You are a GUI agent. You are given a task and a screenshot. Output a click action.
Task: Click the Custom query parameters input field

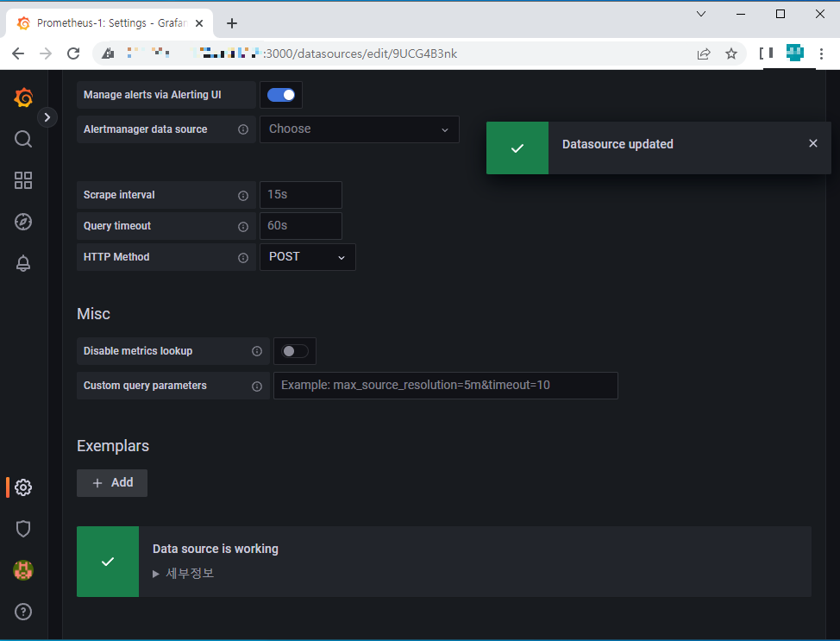(x=446, y=386)
